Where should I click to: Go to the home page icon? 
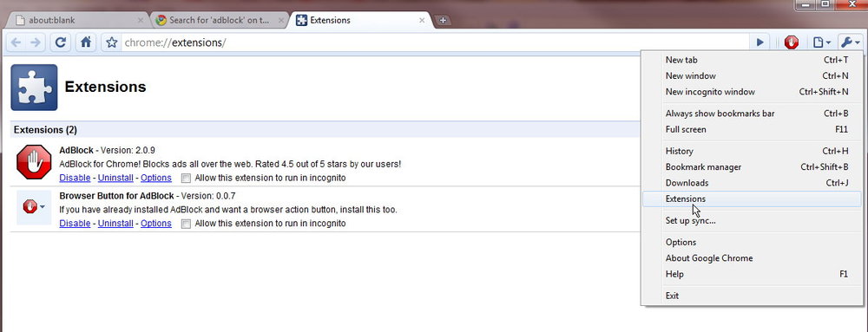tap(85, 42)
